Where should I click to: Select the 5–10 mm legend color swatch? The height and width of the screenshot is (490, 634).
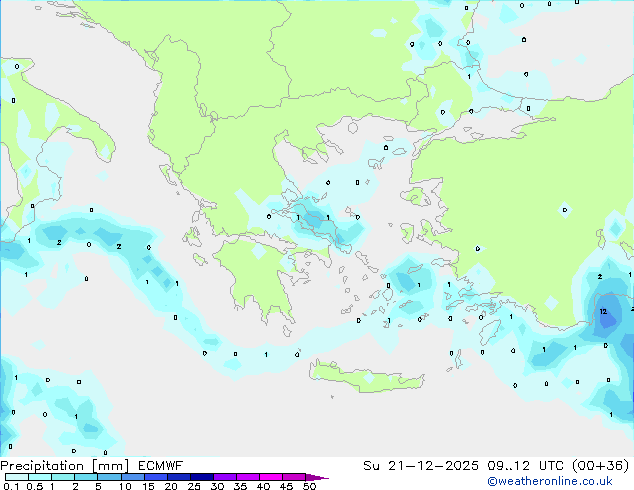click(x=109, y=477)
